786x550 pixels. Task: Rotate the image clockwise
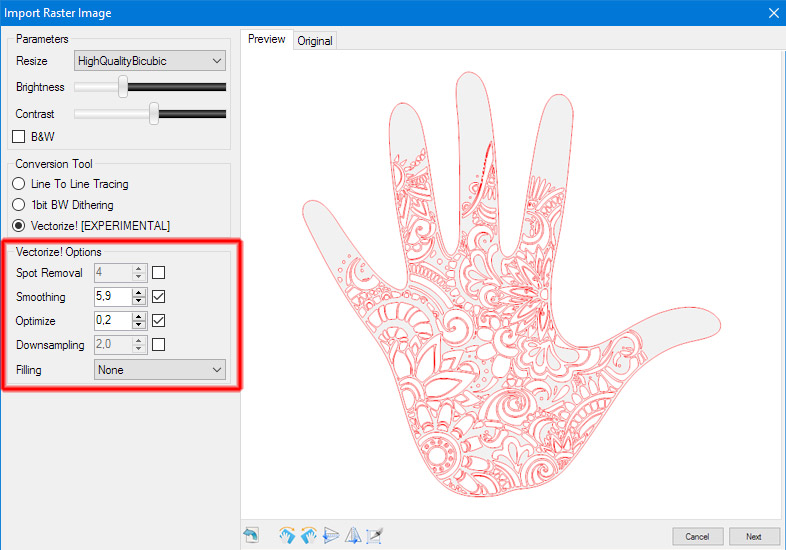(287, 535)
